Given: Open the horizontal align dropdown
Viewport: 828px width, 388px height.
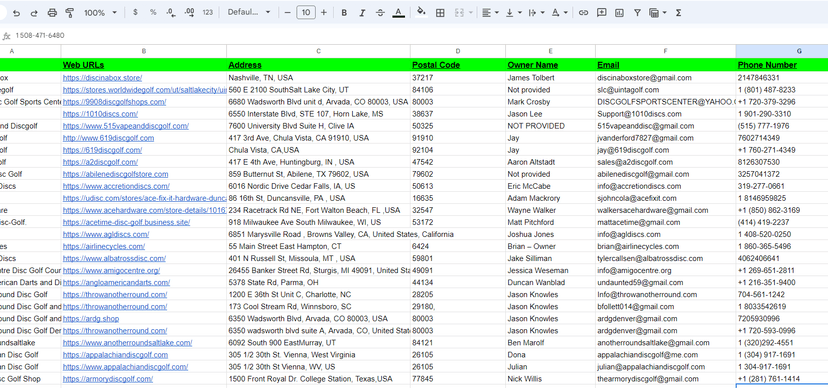Looking at the screenshot, I should tap(491, 13).
